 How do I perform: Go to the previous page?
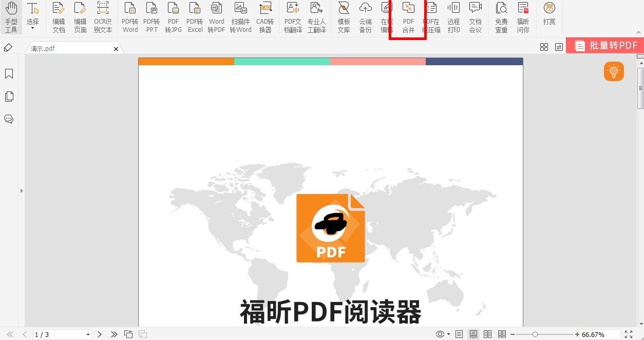pos(25,334)
